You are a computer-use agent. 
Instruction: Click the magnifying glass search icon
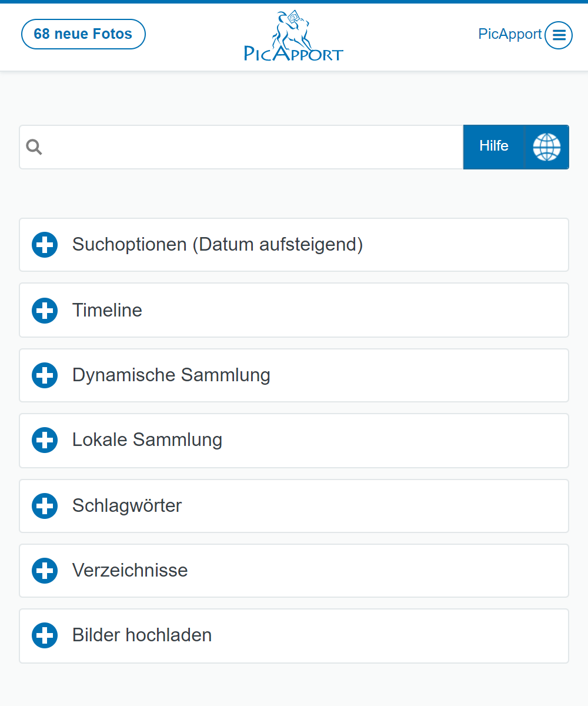(x=34, y=147)
